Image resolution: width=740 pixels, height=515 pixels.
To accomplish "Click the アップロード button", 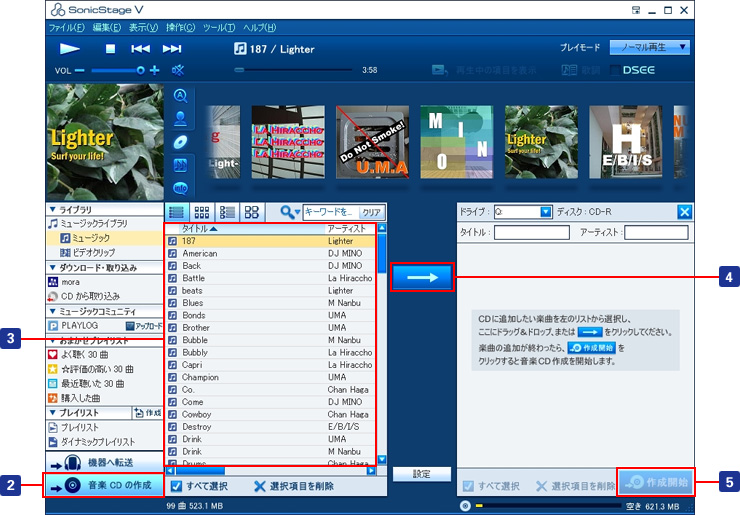I will click(143, 326).
